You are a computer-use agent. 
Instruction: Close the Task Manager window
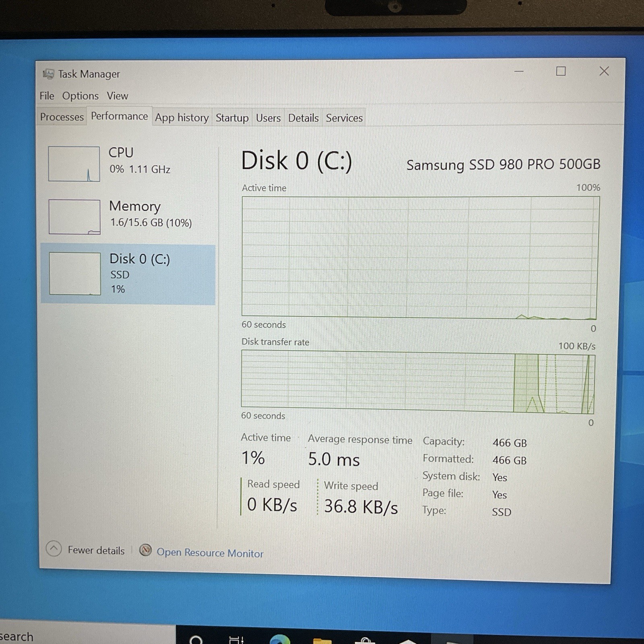(x=604, y=71)
